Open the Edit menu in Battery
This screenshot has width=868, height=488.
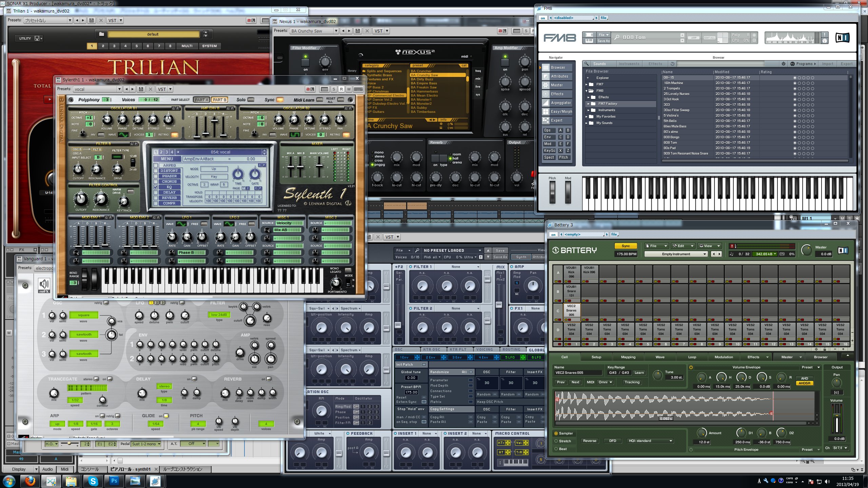point(683,246)
